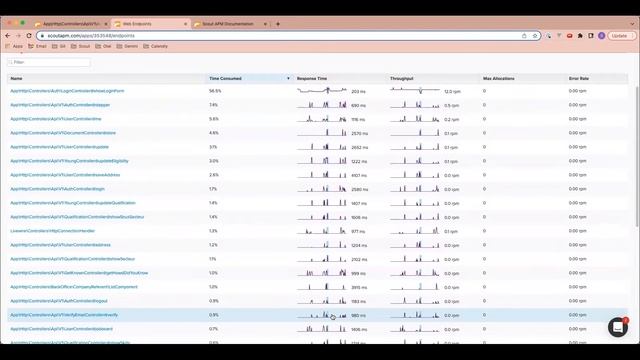Click the Update button in Chrome
The image size is (640, 360).
622,36
